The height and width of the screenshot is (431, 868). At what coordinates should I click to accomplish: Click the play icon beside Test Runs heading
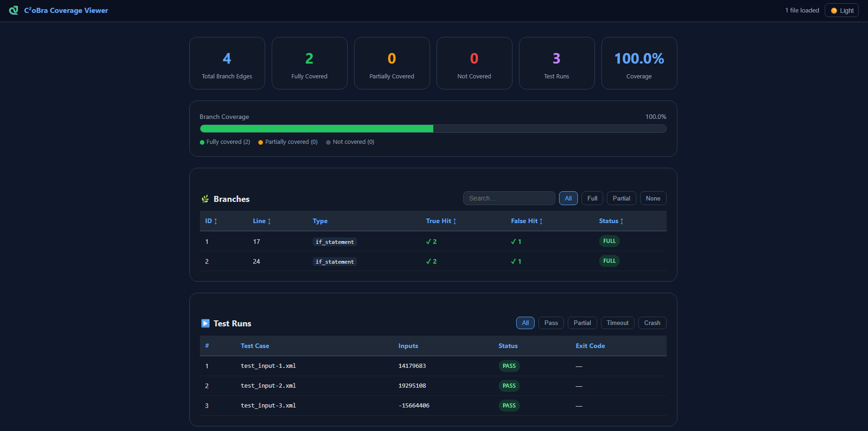tap(205, 323)
